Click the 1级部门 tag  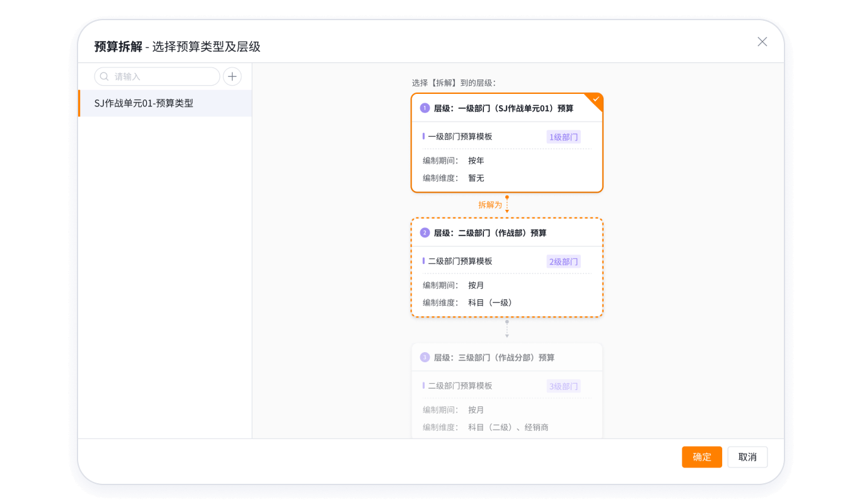click(x=563, y=137)
